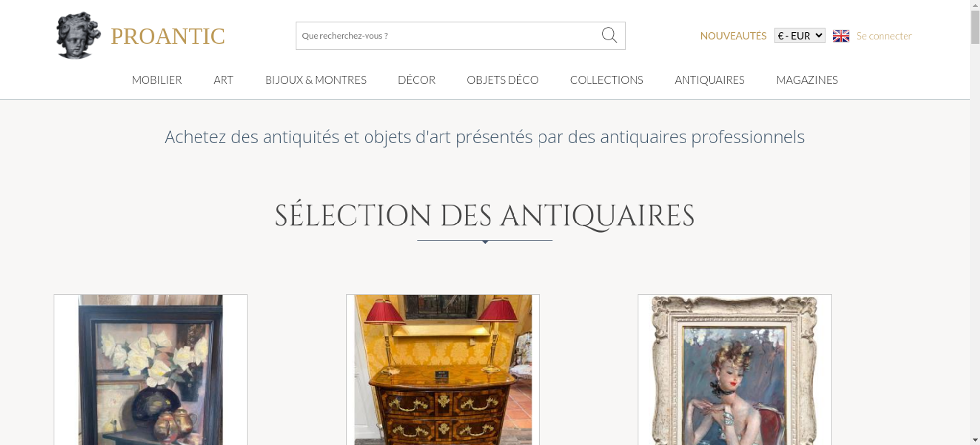980x445 pixels.
Task: Click the PROANTIC brand name text
Action: 168,36
